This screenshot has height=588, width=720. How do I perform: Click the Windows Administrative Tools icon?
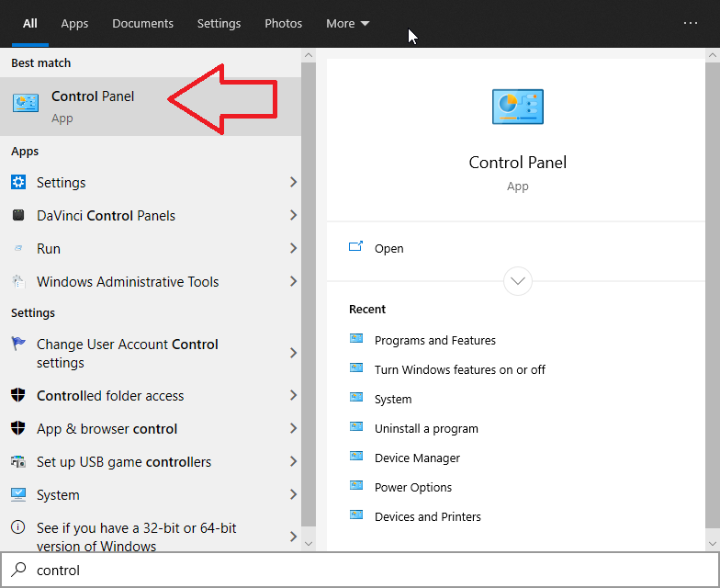coord(18,281)
